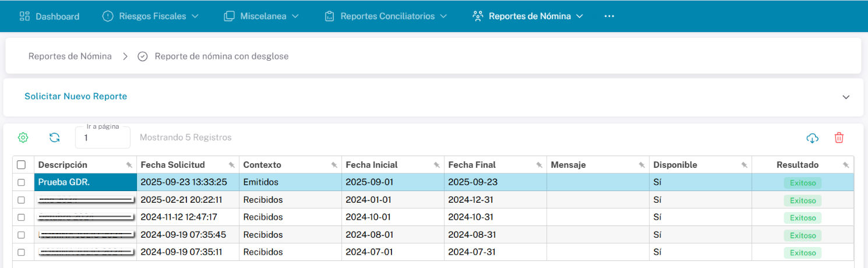Click the Ir a página input field

click(103, 138)
